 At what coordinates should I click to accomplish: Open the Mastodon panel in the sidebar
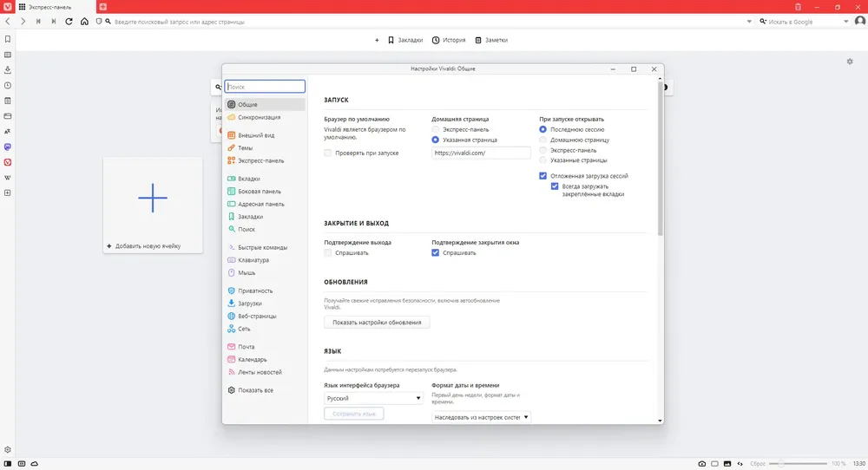click(8, 147)
